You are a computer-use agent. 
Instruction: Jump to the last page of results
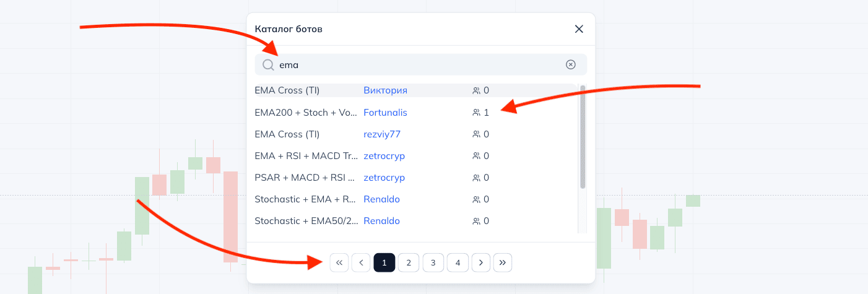502,262
